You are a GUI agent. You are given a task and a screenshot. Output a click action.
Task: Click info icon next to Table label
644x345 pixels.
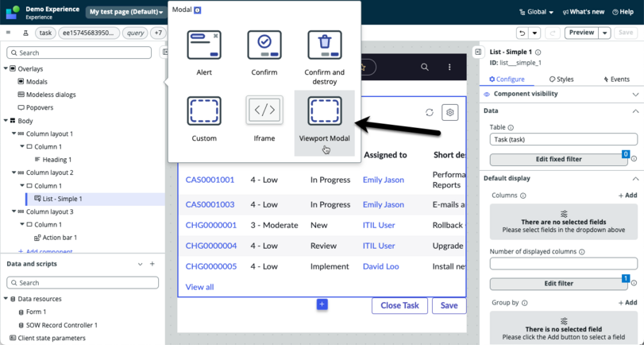point(511,127)
